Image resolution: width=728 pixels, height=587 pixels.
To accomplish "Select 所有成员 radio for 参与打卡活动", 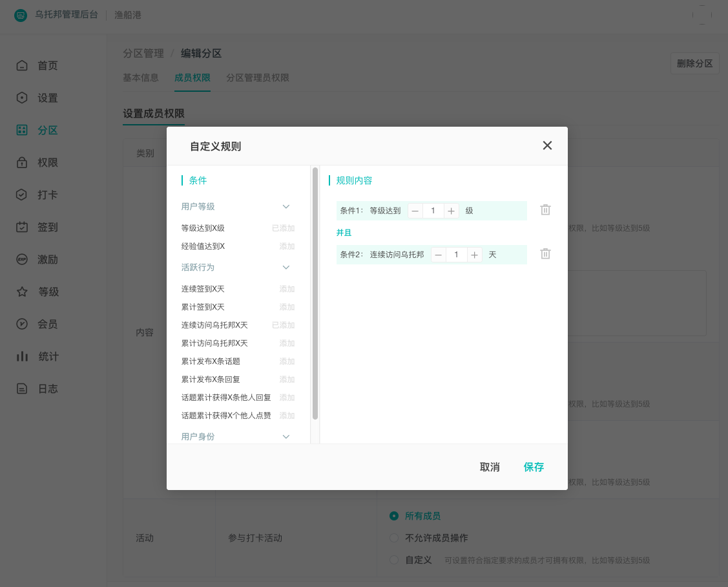I will pos(394,516).
